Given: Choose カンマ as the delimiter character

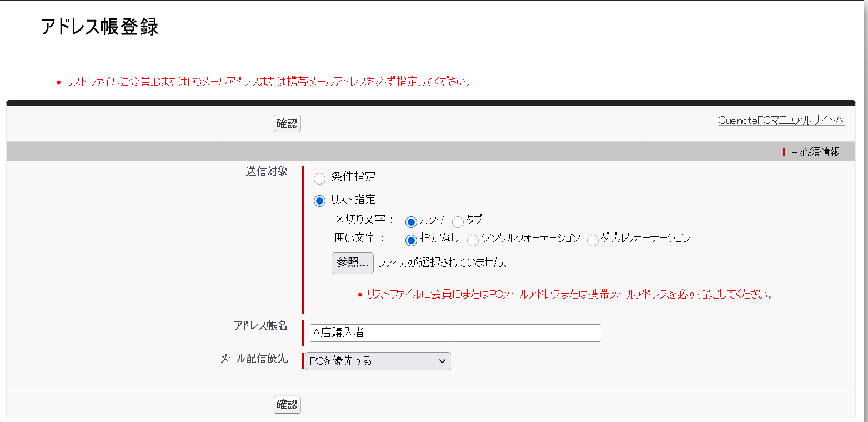Looking at the screenshot, I should click(411, 221).
